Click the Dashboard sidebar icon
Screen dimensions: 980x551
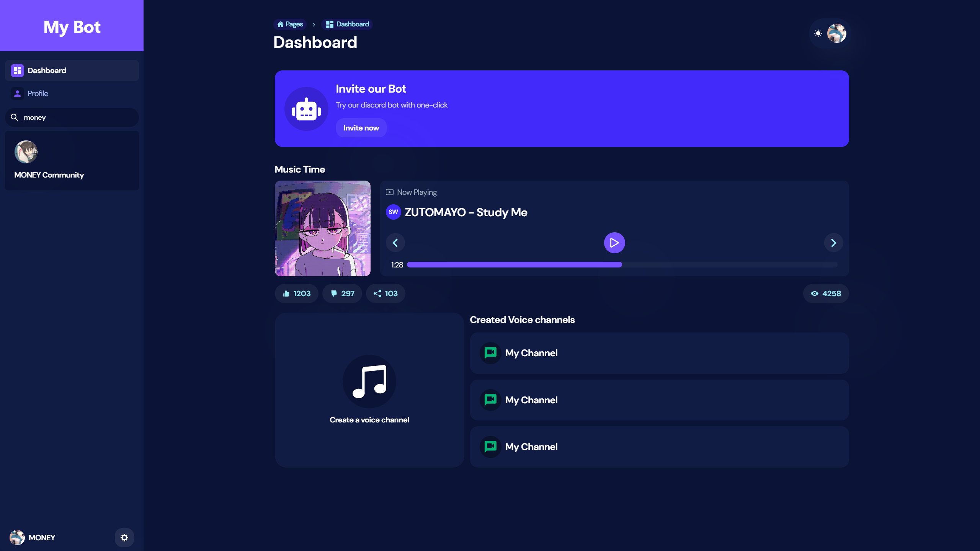pos(16,70)
